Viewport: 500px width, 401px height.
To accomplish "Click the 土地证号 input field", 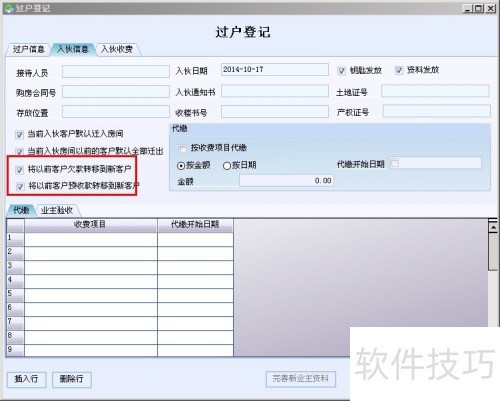I will point(435,91).
